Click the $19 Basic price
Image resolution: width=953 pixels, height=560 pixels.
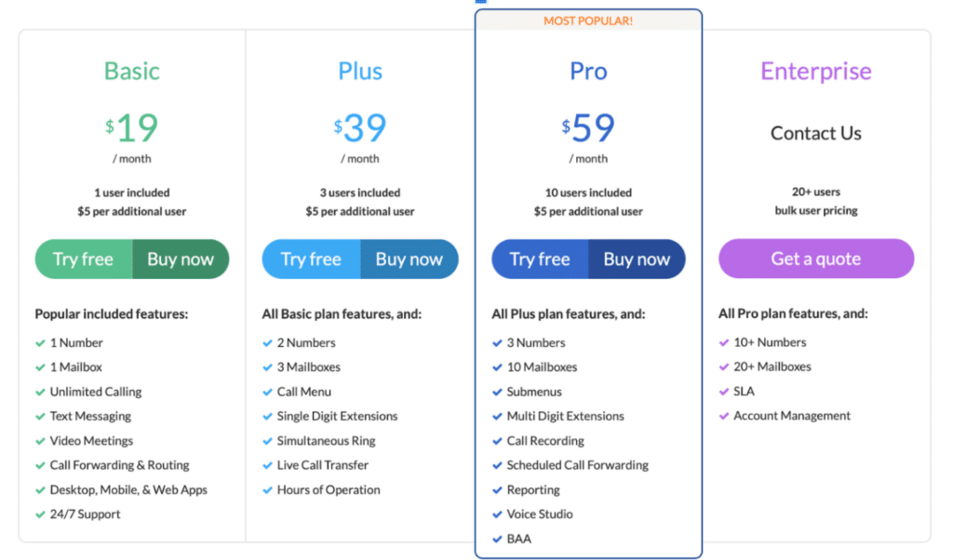(131, 128)
